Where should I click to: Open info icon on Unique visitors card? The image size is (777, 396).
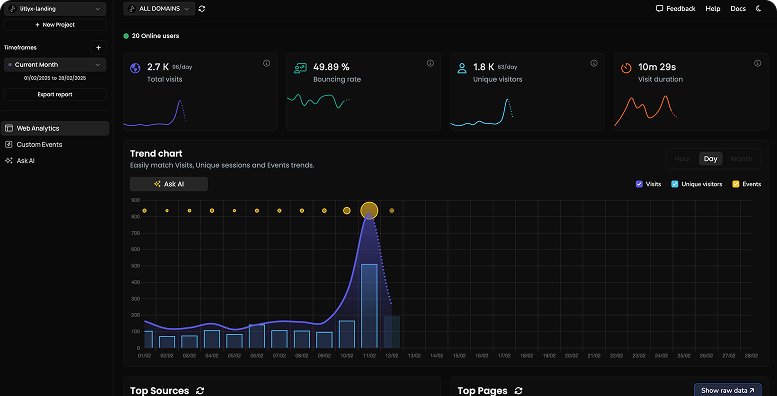[x=594, y=63]
